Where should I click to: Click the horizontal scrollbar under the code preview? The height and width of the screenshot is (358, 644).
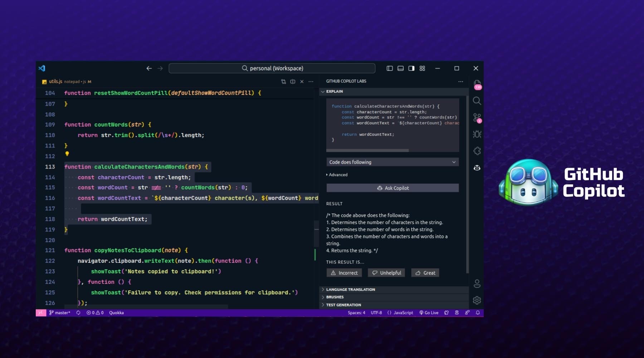[x=367, y=150]
